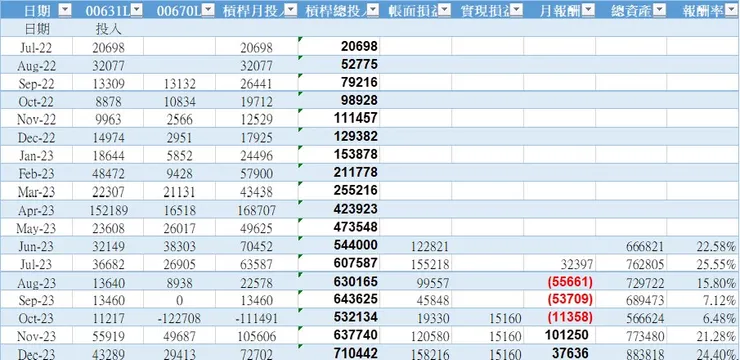Click the return rate 21.28%

coord(703,336)
